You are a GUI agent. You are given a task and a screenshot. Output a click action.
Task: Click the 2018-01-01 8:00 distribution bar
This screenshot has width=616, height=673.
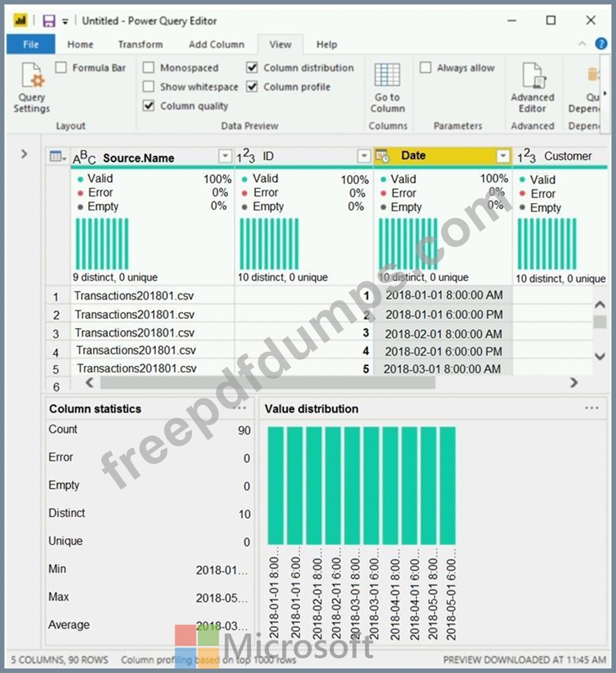pyautogui.click(x=275, y=486)
